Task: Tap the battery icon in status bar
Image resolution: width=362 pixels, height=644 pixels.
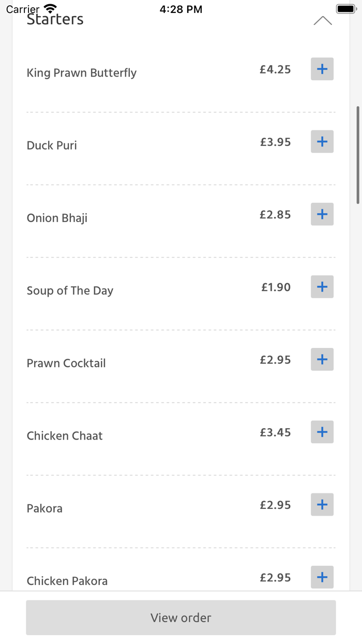Action: tap(345, 9)
